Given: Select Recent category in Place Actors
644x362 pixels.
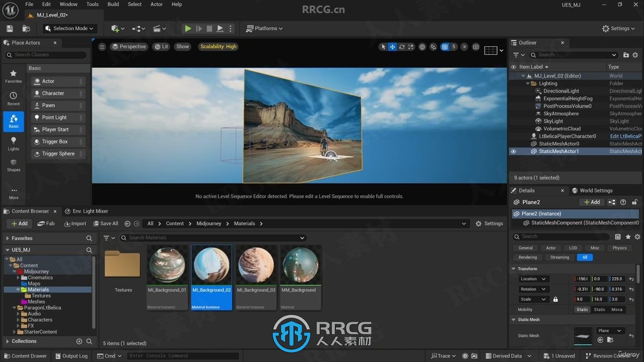Looking at the screenshot, I should (14, 99).
